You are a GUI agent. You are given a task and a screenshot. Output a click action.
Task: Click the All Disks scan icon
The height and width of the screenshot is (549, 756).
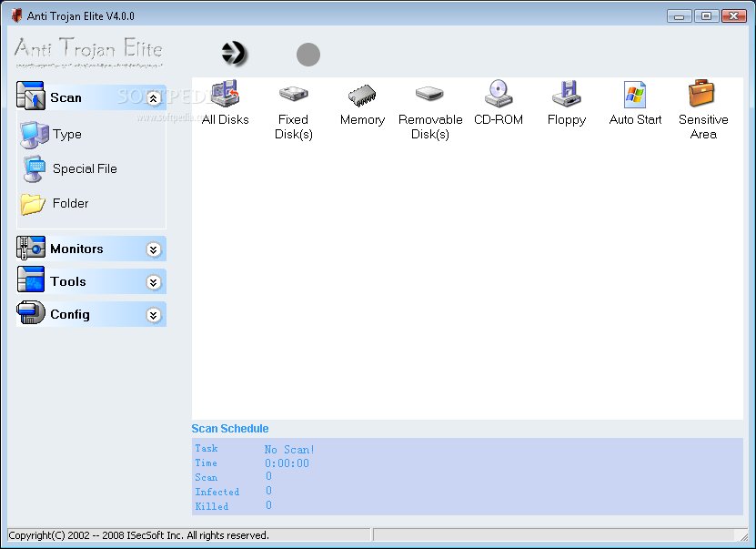point(225,93)
